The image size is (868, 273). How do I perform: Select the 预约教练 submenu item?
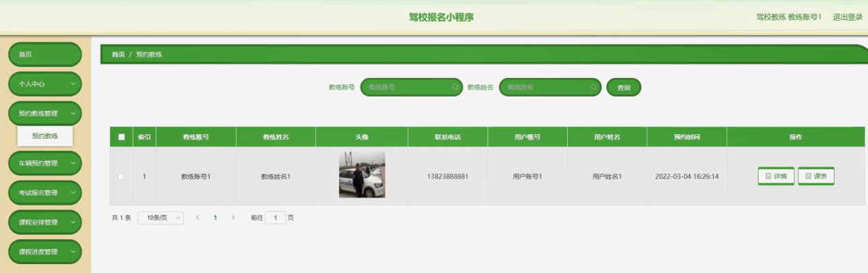coord(45,136)
